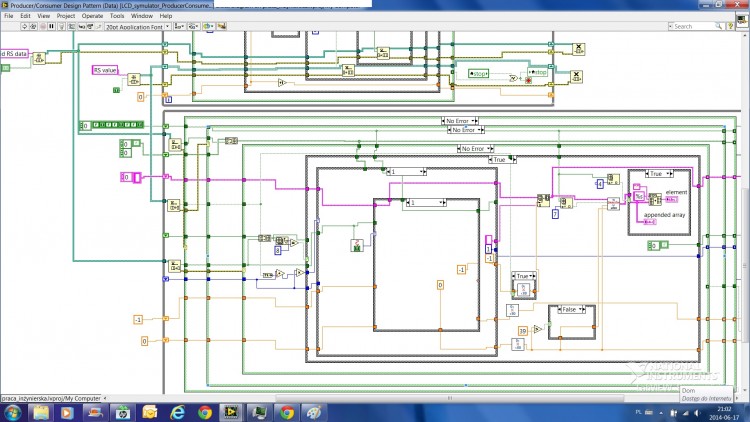The image size is (750, 422).
Task: Click the stop boolean terminal
Action: [478, 74]
